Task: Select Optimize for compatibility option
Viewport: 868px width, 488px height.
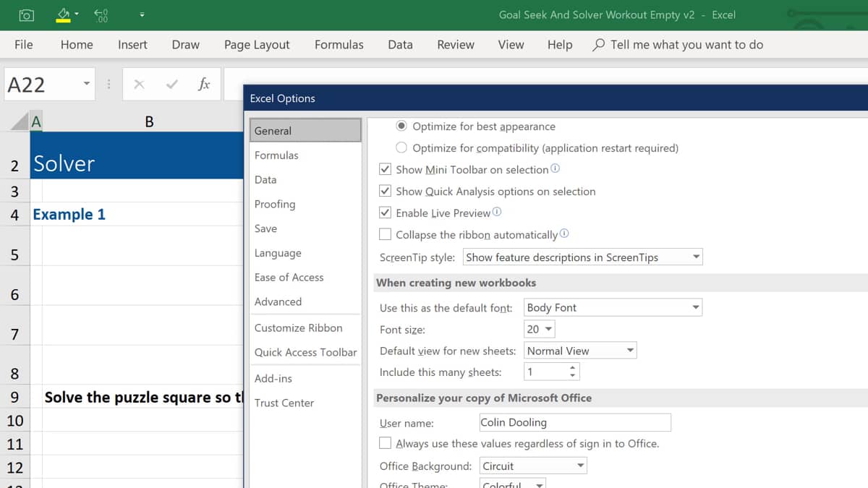Action: (x=401, y=147)
